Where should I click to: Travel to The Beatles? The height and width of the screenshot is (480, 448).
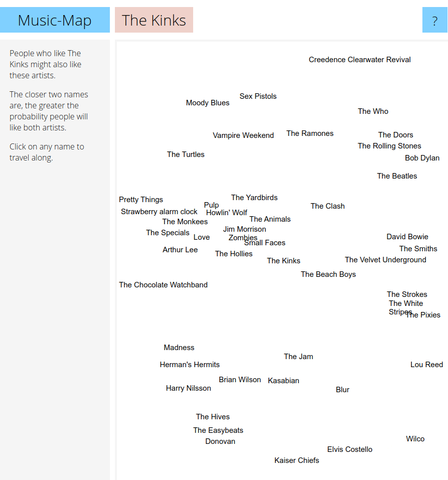point(397,176)
